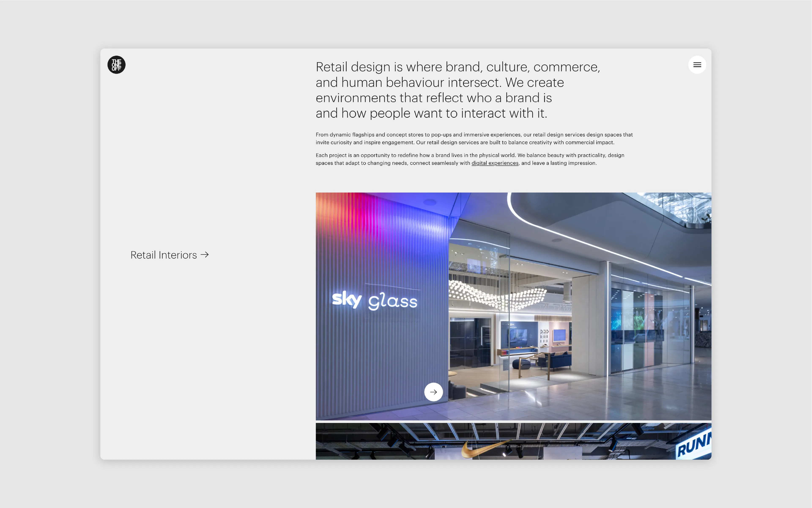This screenshot has width=812, height=508.
Task: Click the arrow button on Sky Glass image
Action: point(433,392)
